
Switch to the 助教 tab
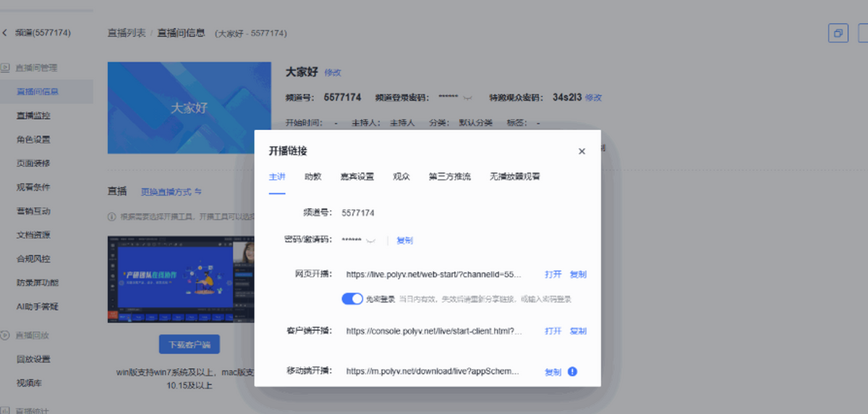pos(313,176)
